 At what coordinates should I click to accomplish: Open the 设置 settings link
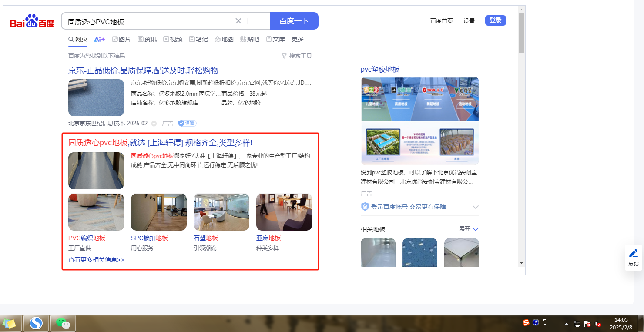coord(469,21)
